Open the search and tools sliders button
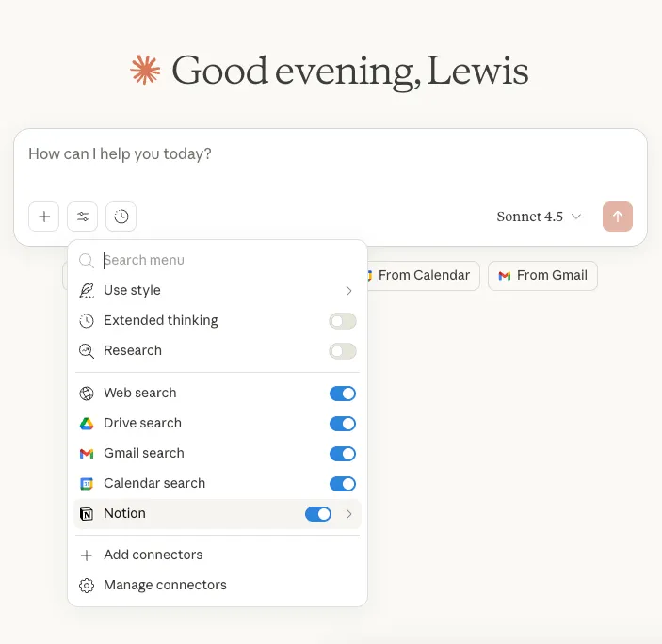The image size is (662, 644). [82, 217]
